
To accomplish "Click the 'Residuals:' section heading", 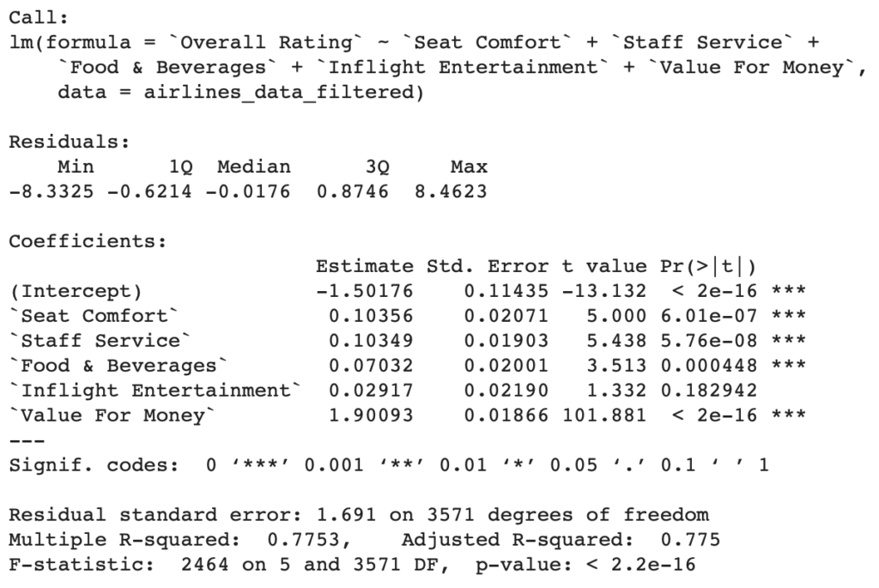I will pyautogui.click(x=70, y=142).
